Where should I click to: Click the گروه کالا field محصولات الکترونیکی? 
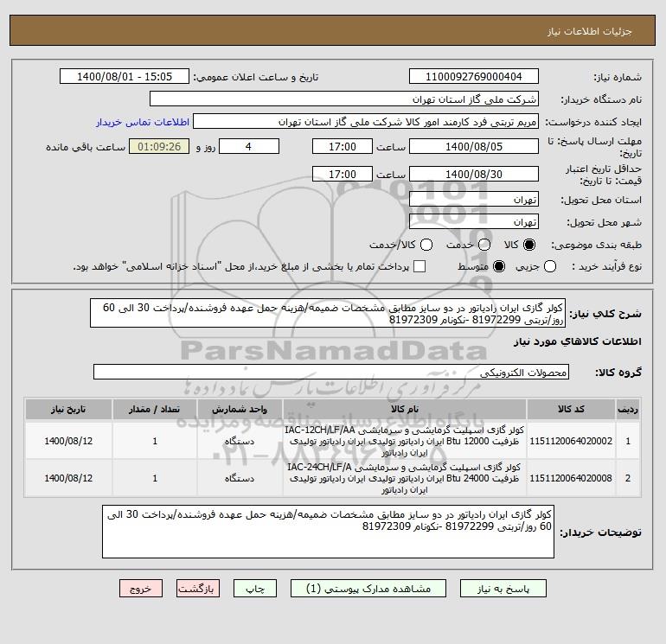point(331,372)
